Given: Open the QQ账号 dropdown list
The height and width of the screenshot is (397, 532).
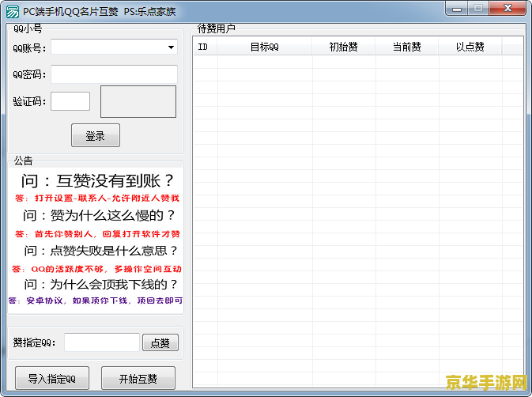Looking at the screenshot, I should click(x=171, y=47).
